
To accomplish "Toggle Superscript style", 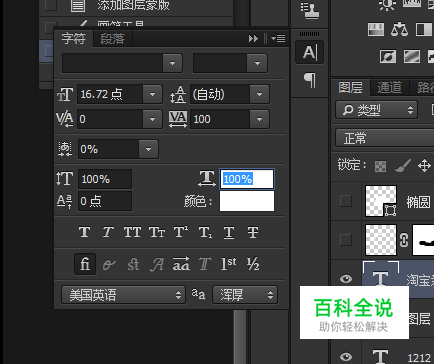I will coord(181,232).
